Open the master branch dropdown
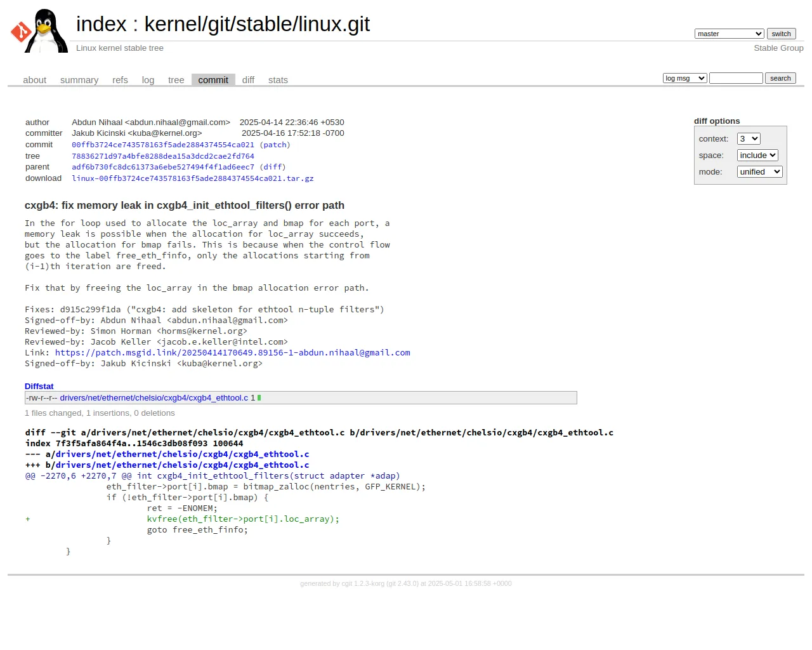 click(729, 34)
